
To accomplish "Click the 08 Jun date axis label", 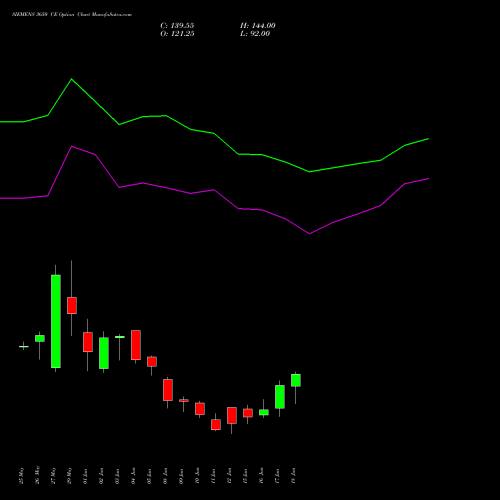I will (x=166, y=476).
